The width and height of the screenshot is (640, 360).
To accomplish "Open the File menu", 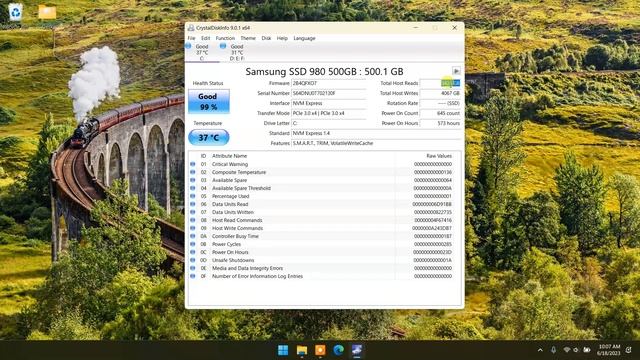I will (x=191, y=38).
